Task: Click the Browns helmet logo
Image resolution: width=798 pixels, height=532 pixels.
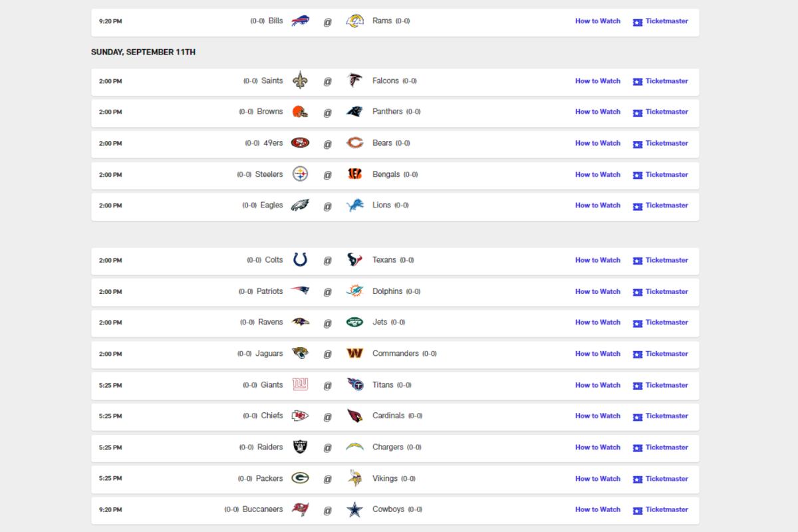Action: pos(301,112)
